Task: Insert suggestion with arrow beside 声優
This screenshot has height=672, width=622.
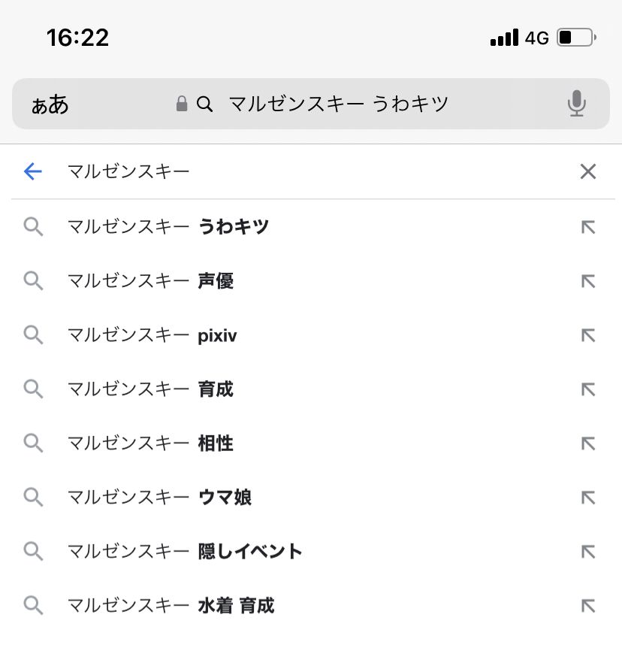Action: (587, 281)
